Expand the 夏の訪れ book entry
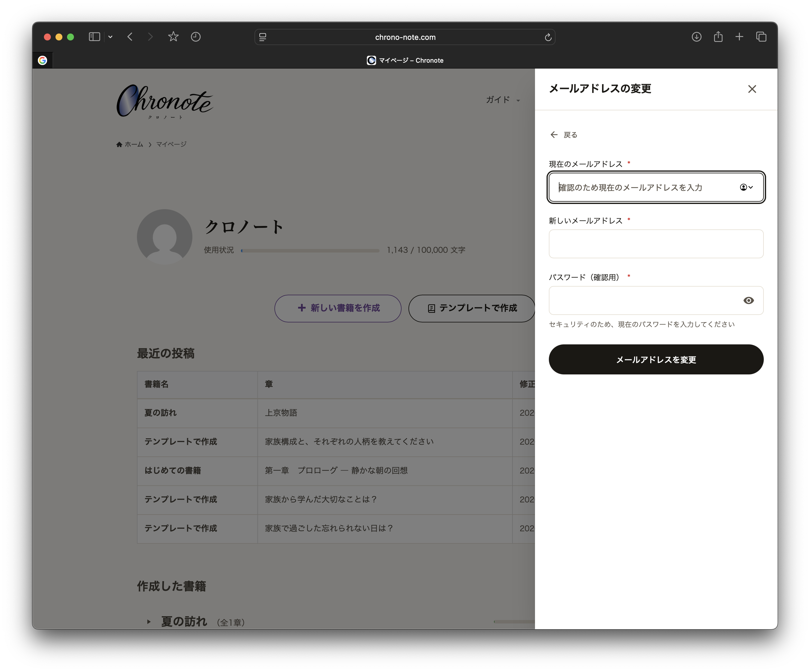The width and height of the screenshot is (810, 672). pyautogui.click(x=148, y=621)
